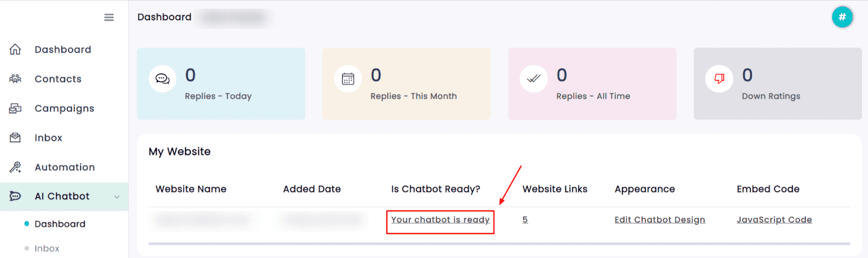Click the Replies Today chat icon
Viewport: 868px width, 258px height.
[x=162, y=79]
